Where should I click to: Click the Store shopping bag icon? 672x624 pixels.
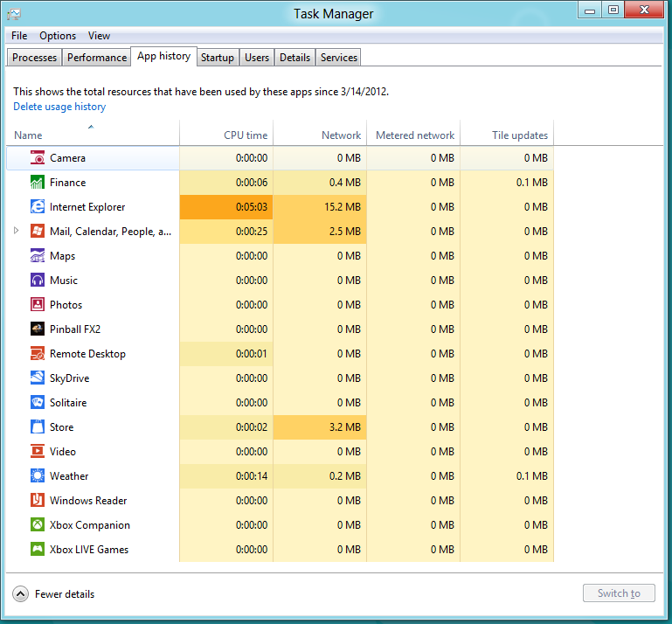pyautogui.click(x=38, y=426)
